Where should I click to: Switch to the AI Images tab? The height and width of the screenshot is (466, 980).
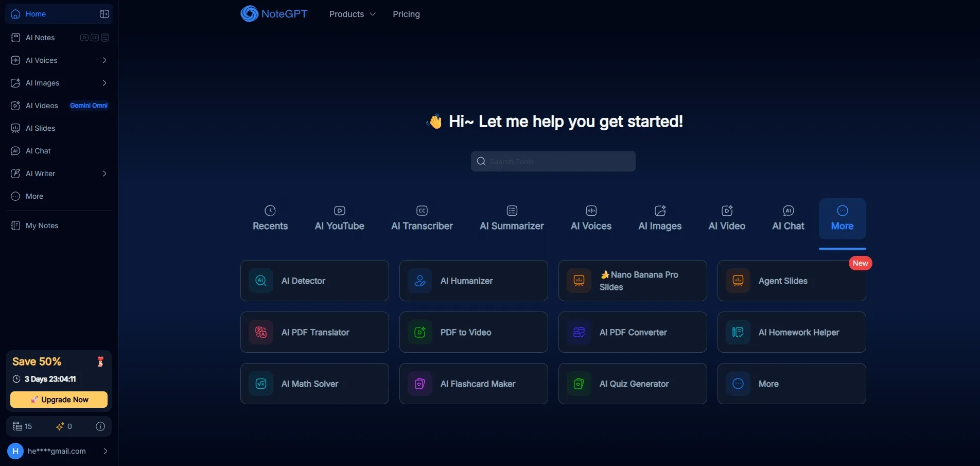pyautogui.click(x=660, y=218)
